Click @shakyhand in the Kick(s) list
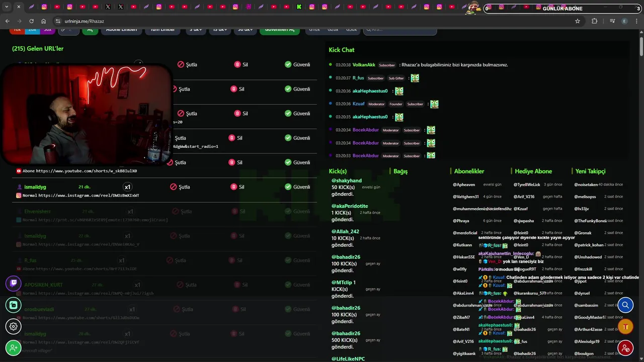 [x=347, y=180]
